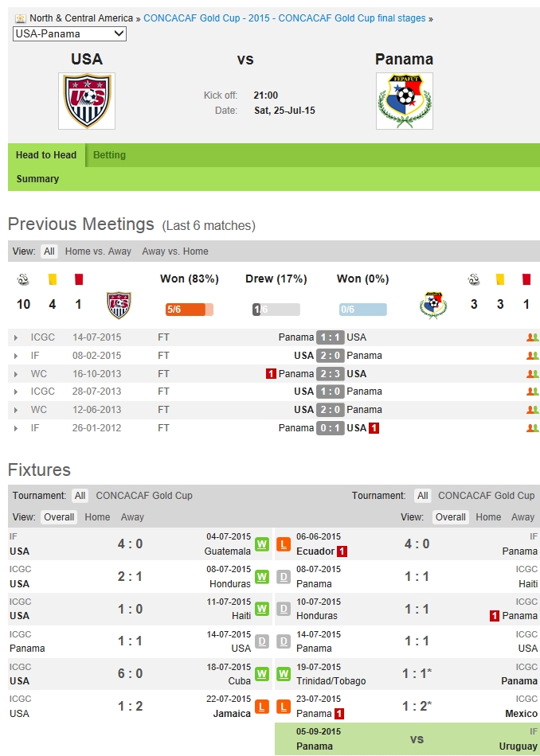Viewport: 540px width, 756px height.
Task: Click the orange W icon beside USA–Guatemala
Action: [x=262, y=544]
